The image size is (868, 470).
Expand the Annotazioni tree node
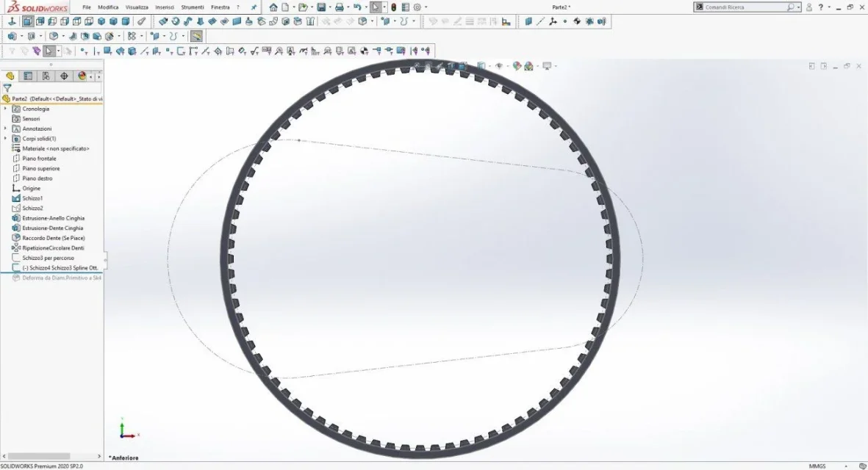pos(6,129)
